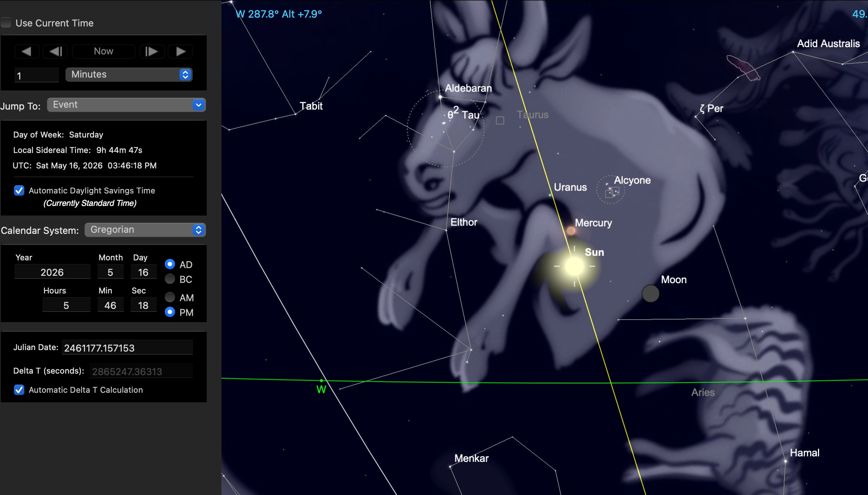
Task: Select the BC era radio button
Action: 170,279
